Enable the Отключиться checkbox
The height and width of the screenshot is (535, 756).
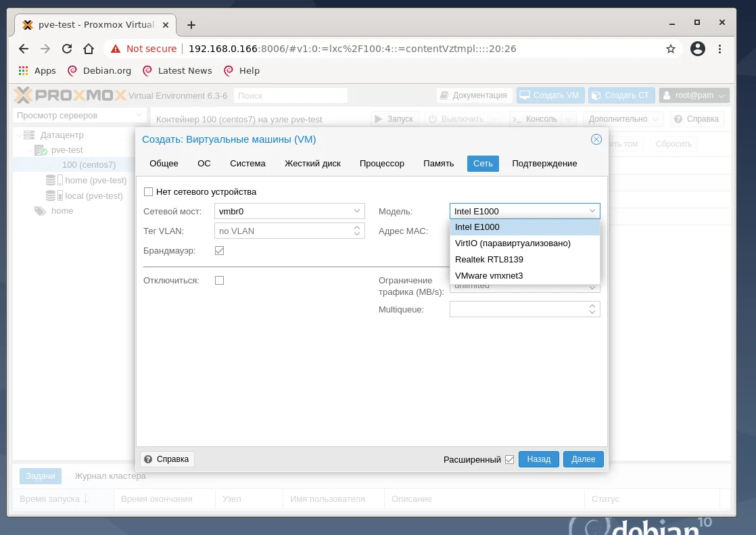pos(219,280)
